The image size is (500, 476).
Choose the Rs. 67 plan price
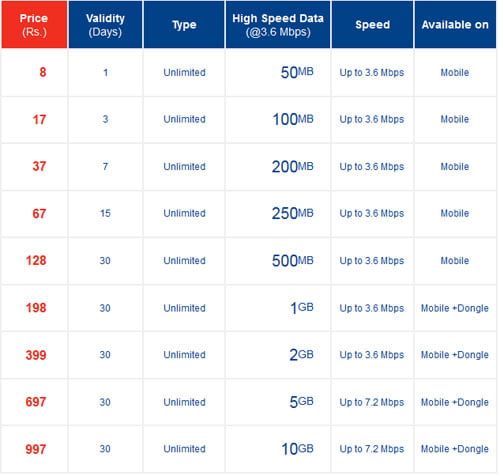point(39,213)
